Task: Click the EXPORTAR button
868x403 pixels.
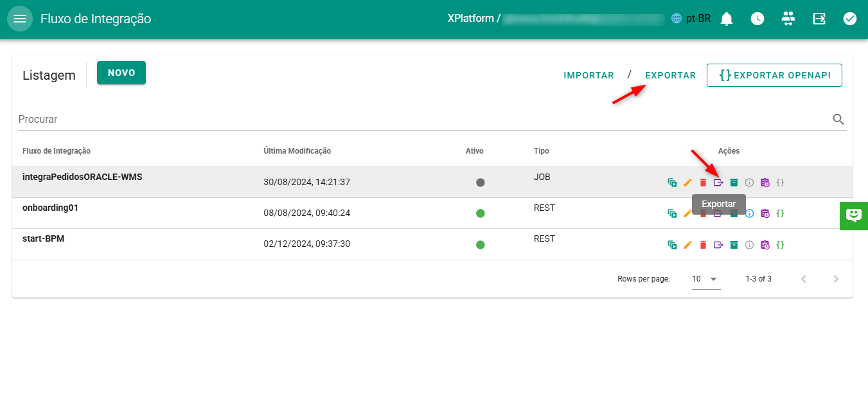Action: pos(671,75)
